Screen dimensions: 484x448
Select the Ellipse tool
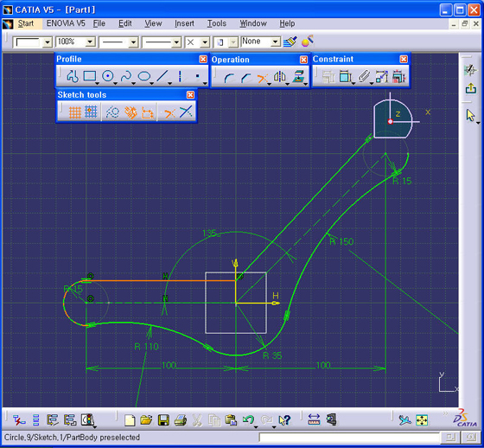(143, 76)
